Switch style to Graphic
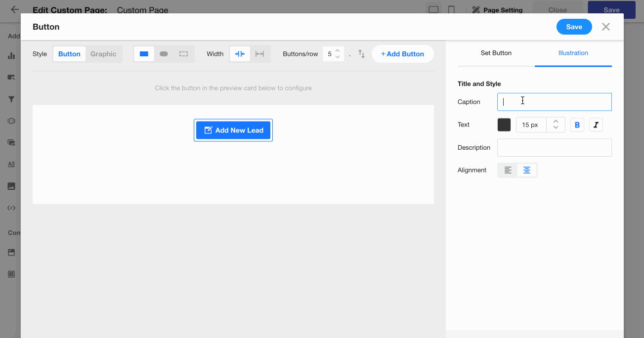The image size is (644, 338). pos(103,54)
